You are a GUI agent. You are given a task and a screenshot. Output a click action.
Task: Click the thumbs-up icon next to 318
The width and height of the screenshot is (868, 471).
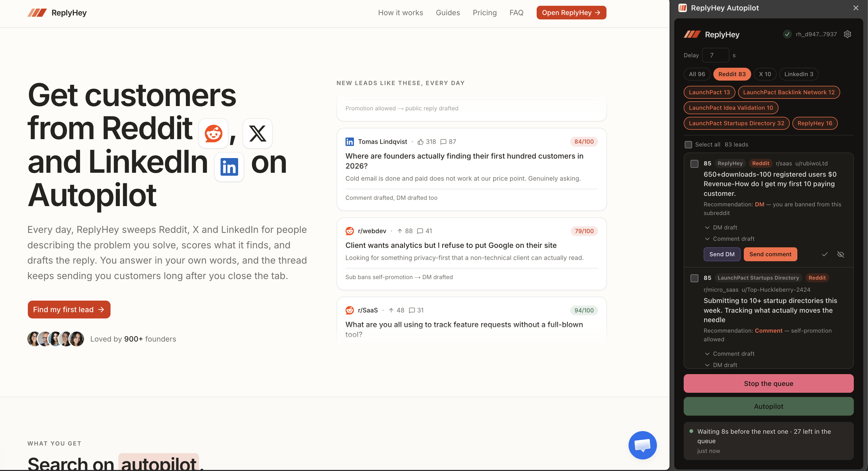(x=421, y=142)
